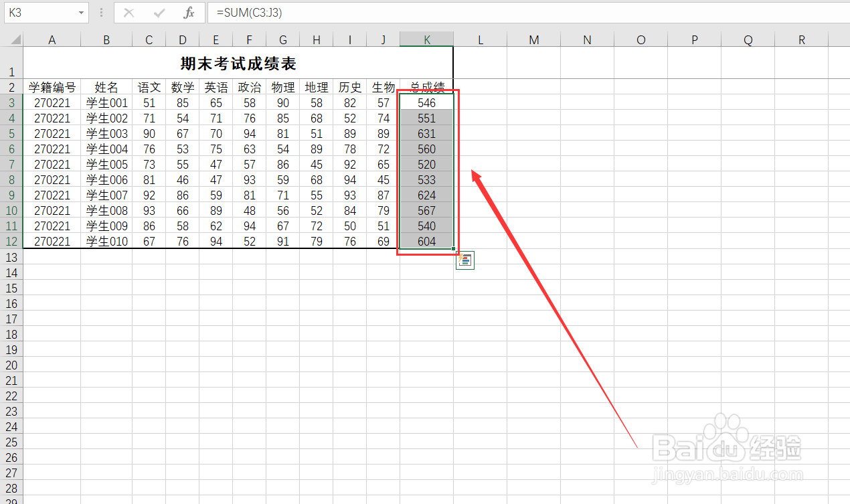Select column A header
850x504 pixels.
[52, 39]
